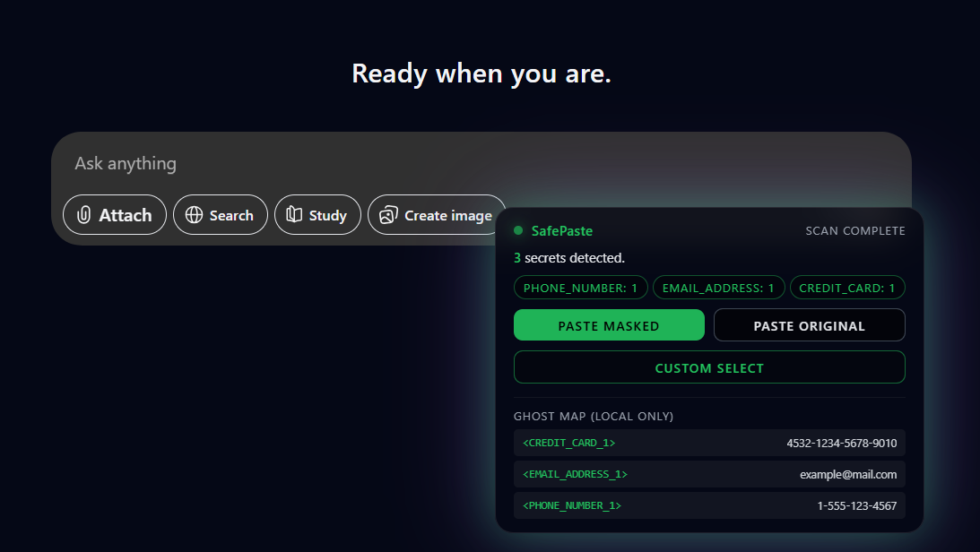Click the Create image picture icon
Image resolution: width=980 pixels, height=552 pixels.
click(x=388, y=215)
